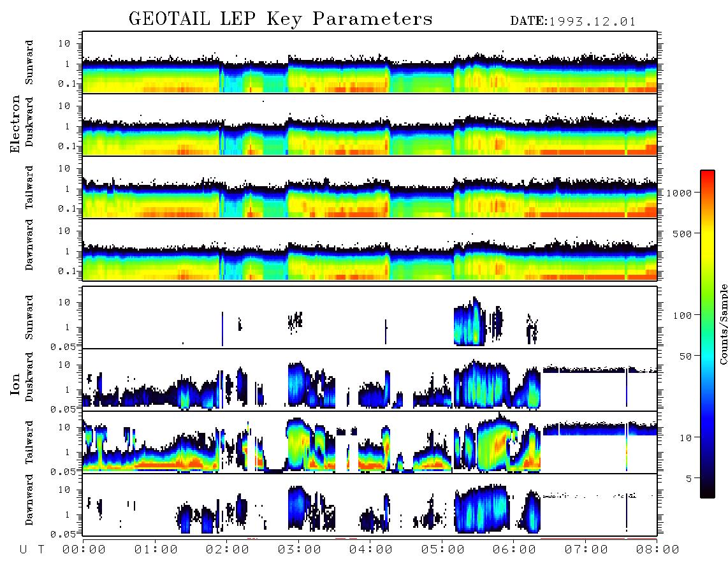Click the Electron Sunward panel label

[29, 62]
